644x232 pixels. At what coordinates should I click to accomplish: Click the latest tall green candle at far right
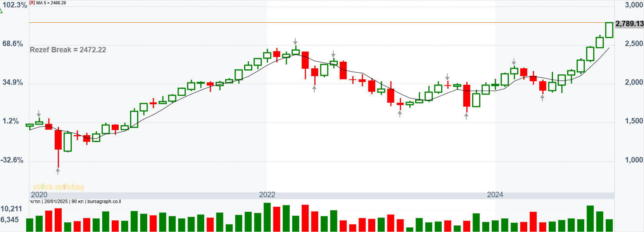[609, 30]
